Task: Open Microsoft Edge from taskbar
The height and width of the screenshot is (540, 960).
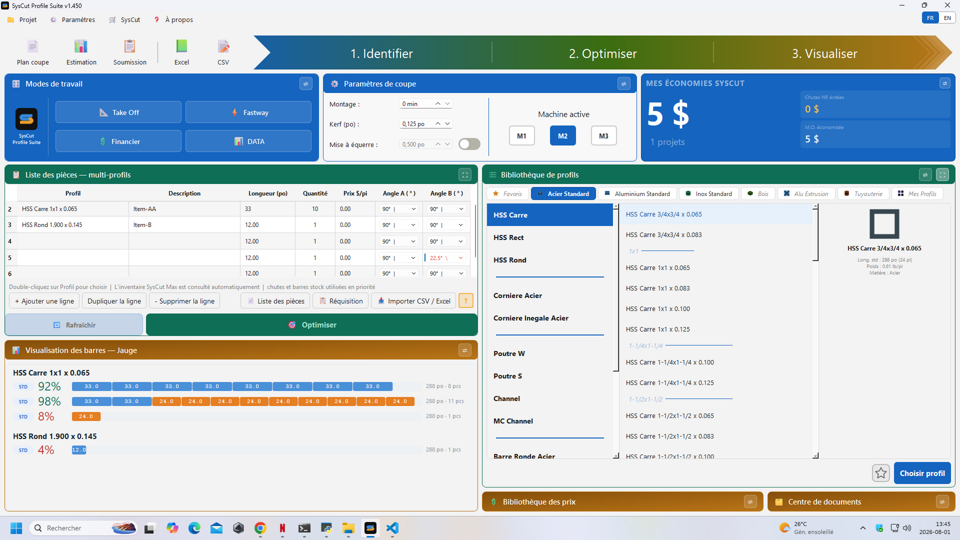Action: 194,528
